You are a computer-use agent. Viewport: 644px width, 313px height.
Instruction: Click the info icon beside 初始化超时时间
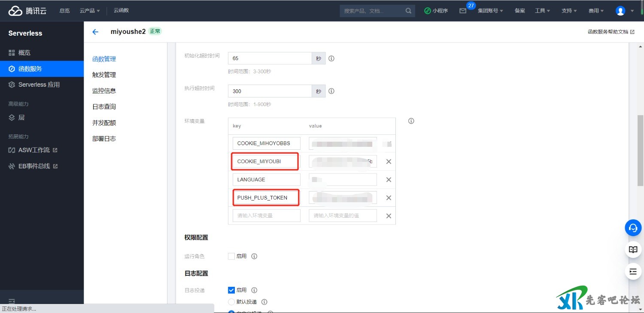coord(331,58)
